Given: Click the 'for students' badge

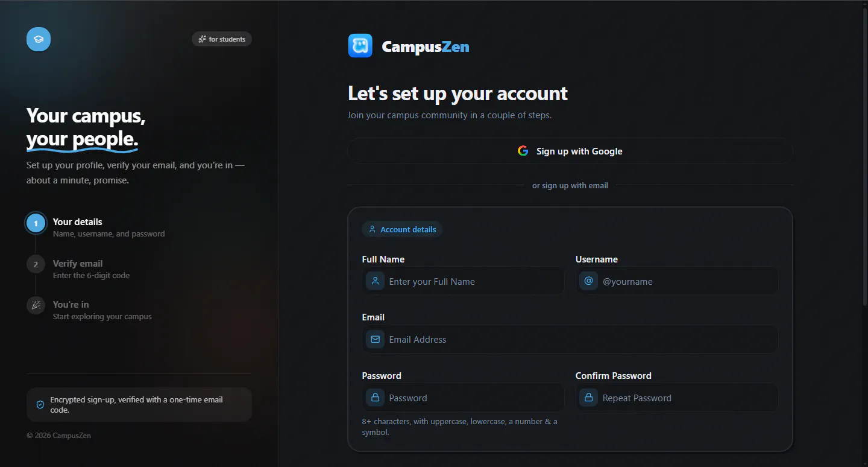Looking at the screenshot, I should pyautogui.click(x=222, y=39).
